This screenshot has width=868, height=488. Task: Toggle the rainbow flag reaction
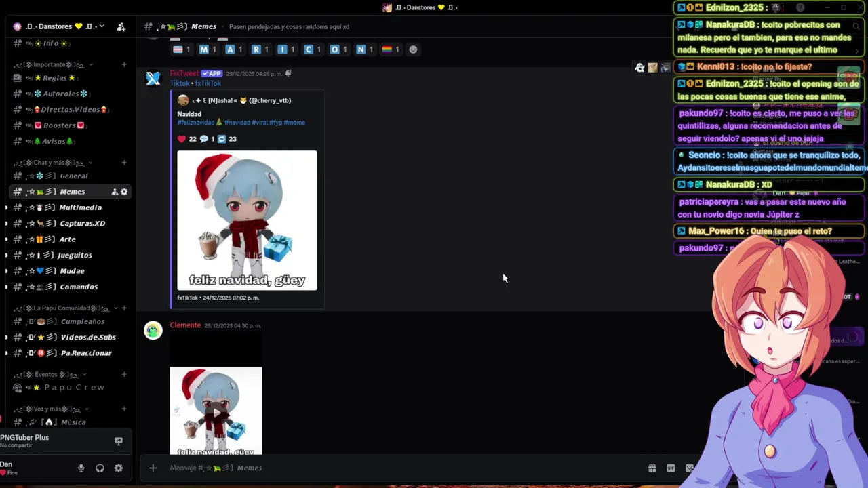(x=391, y=49)
